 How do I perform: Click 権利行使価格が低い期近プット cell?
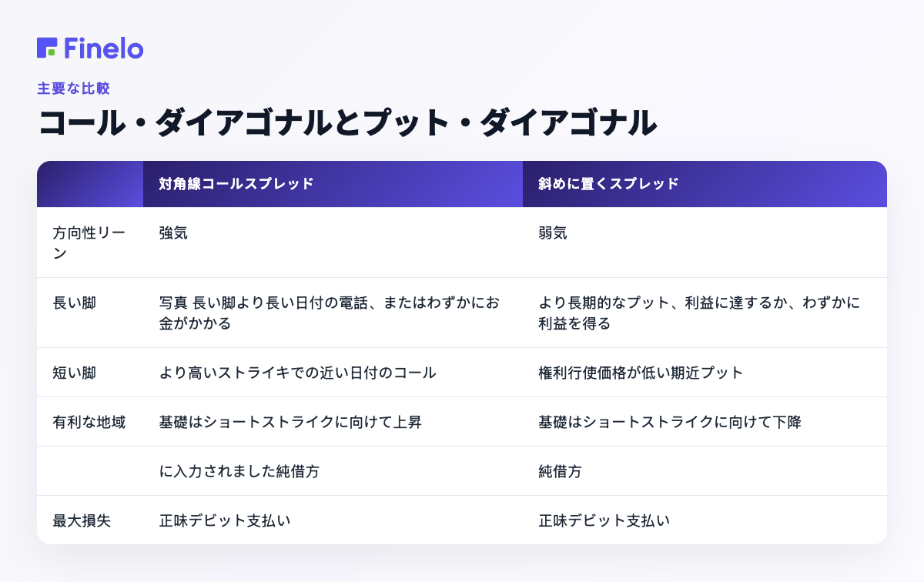[x=641, y=373]
